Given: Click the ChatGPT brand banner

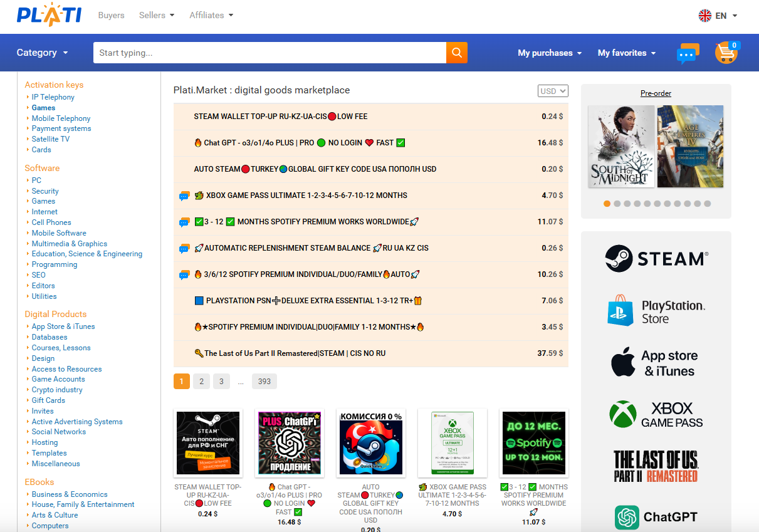Looking at the screenshot, I should pos(656,517).
